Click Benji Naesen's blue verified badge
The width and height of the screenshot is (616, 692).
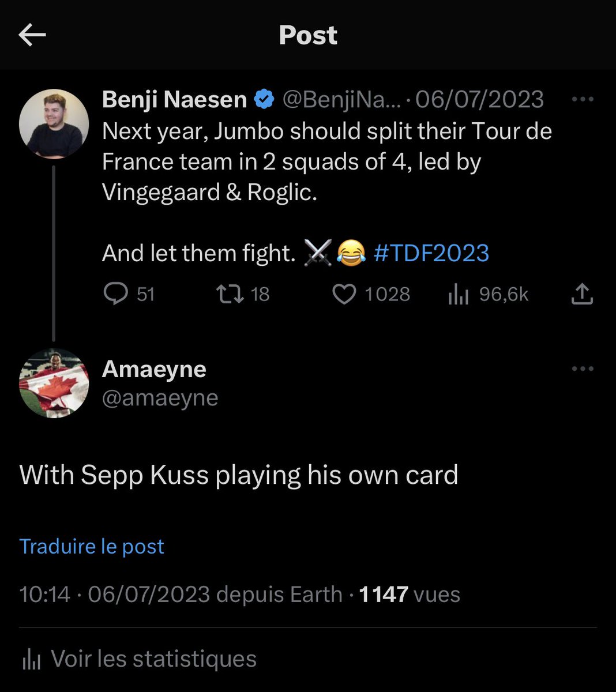[x=264, y=99]
